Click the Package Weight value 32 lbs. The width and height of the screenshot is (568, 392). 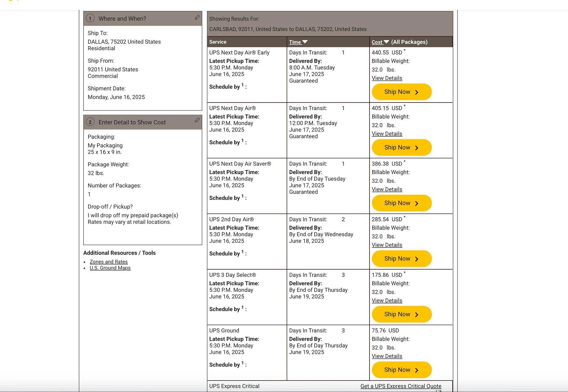[x=96, y=173]
